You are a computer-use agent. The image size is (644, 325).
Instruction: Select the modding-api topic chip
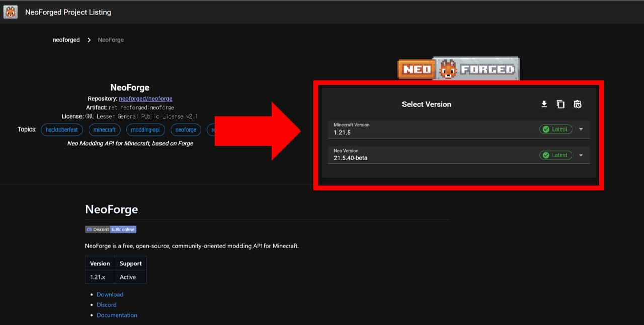145,129
